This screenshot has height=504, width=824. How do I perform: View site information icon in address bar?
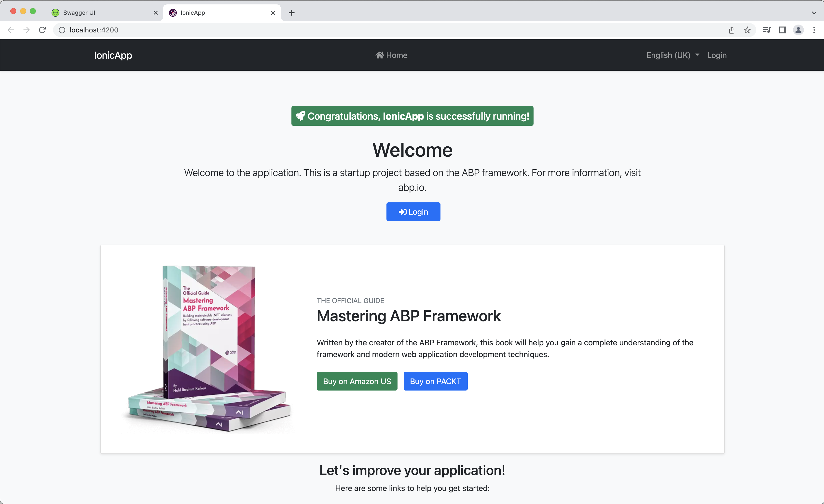tap(62, 30)
